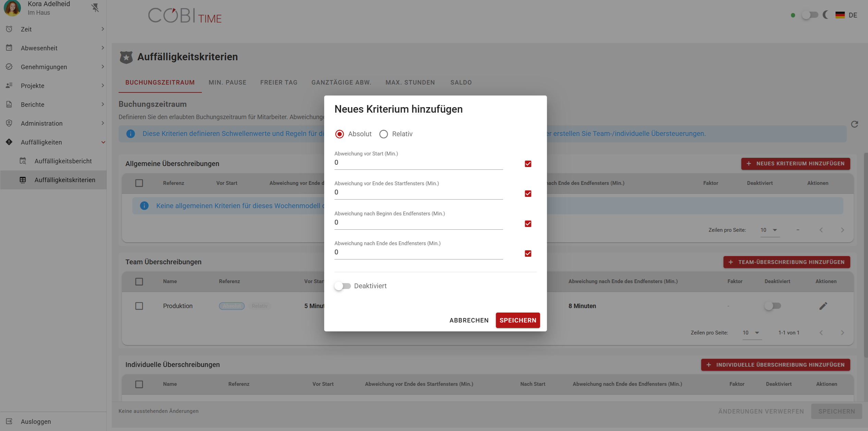Click Individuelle Überschreibung hinzufügen button
868x431 pixels.
pos(775,365)
